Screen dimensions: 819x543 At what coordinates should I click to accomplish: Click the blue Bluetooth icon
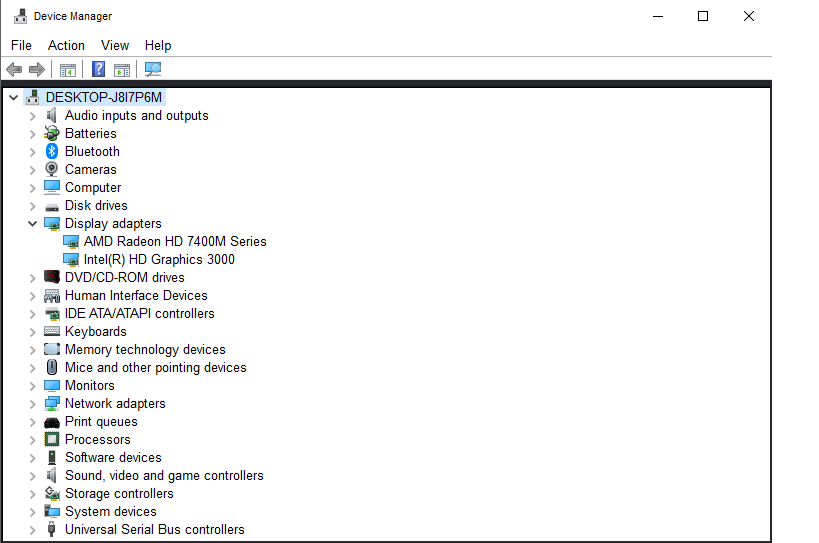coord(52,151)
